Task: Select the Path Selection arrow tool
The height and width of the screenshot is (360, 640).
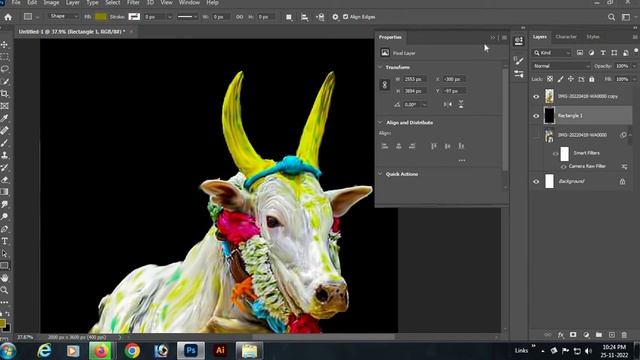Action: (x=4, y=253)
